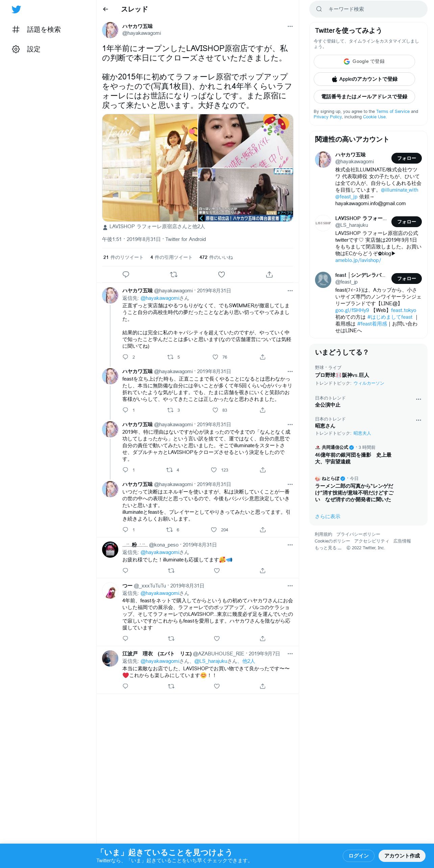Image resolution: width=434 pixels, height=868 pixels.
Task: Follow the LAVISHOP ラフォーレ account
Action: pyautogui.click(x=406, y=222)
